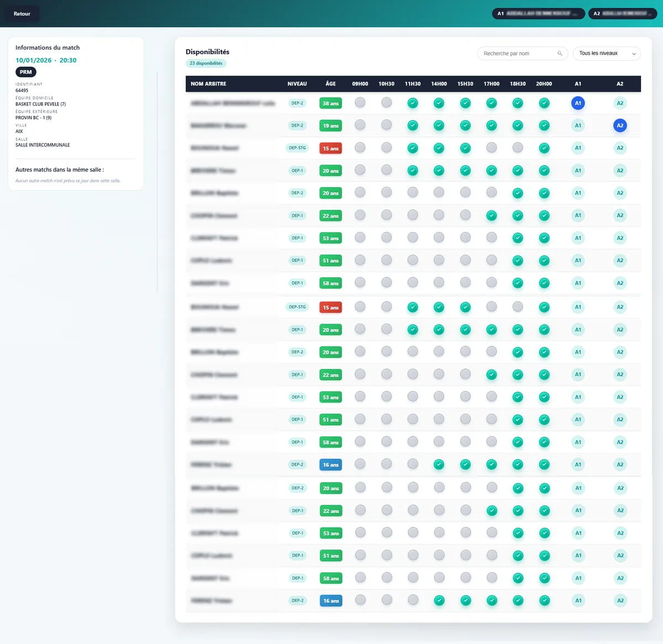This screenshot has width=663, height=644.
Task: Click the 14H00 availability check in the 19 ans row
Action: click(439, 126)
